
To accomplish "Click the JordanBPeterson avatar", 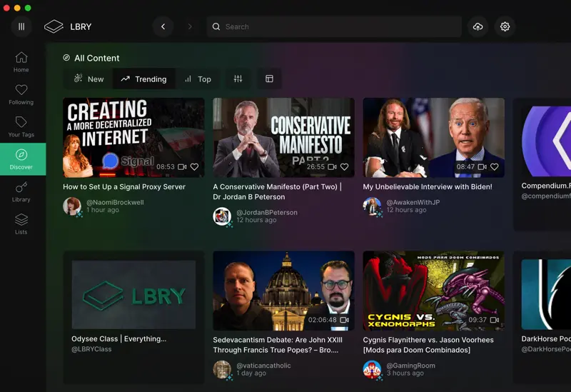I will pos(222,216).
